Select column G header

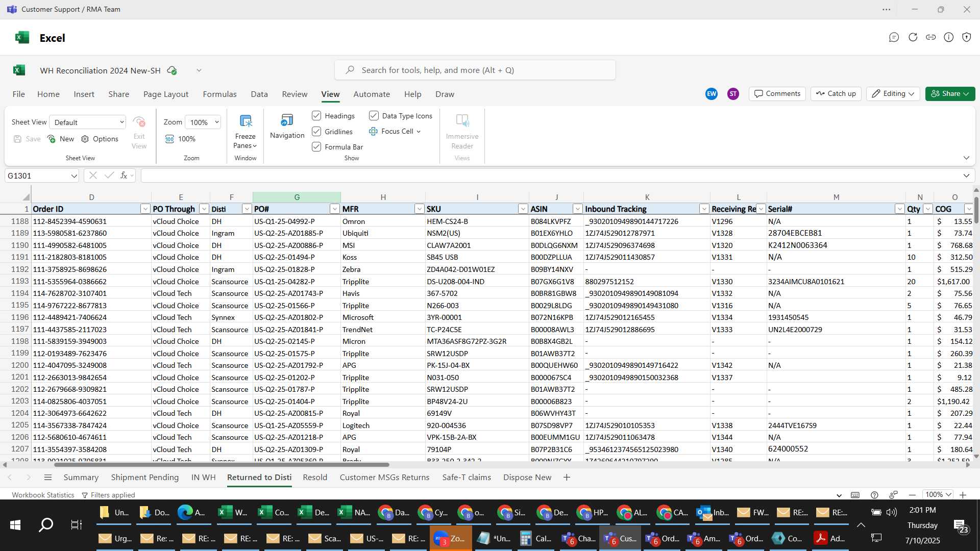[297, 197]
